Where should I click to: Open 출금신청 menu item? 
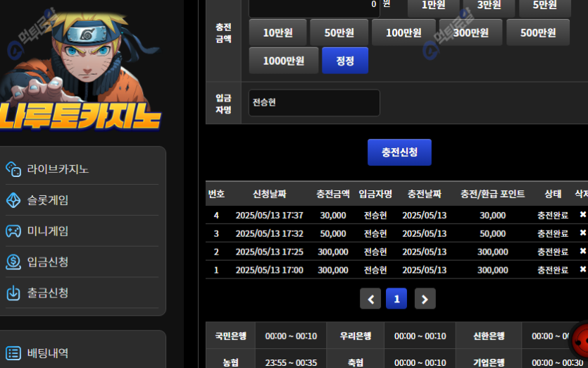pos(82,293)
